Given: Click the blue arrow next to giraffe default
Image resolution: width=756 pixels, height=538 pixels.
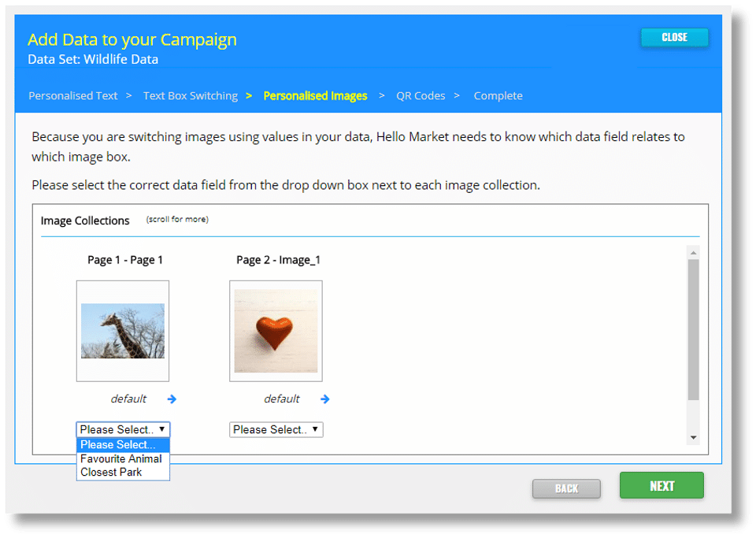Looking at the screenshot, I should point(172,399).
